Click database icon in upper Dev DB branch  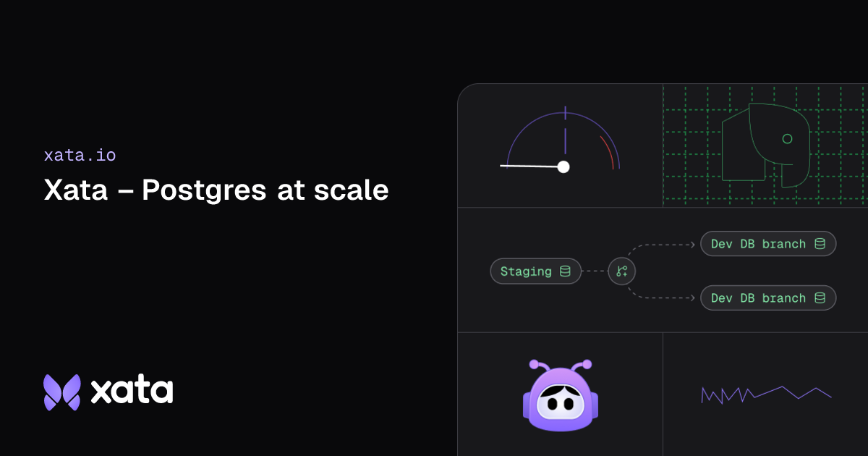(820, 244)
